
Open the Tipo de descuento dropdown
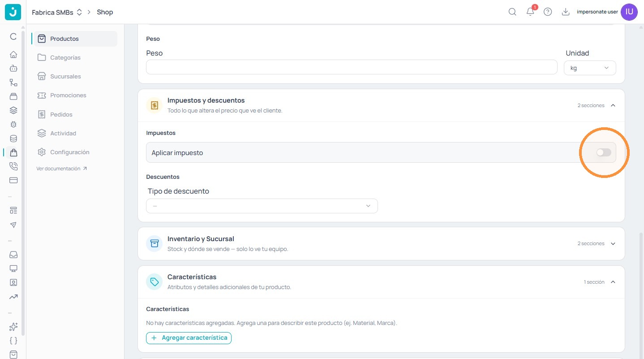pos(262,206)
